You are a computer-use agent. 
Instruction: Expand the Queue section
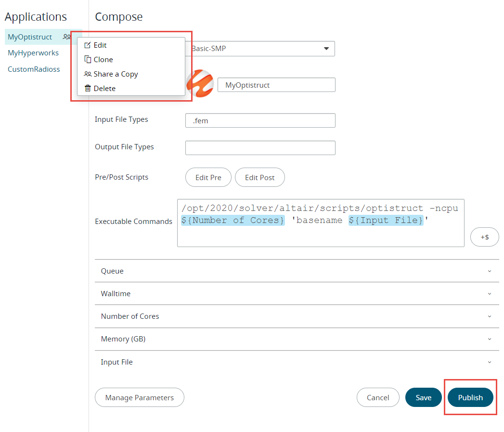tap(297, 271)
